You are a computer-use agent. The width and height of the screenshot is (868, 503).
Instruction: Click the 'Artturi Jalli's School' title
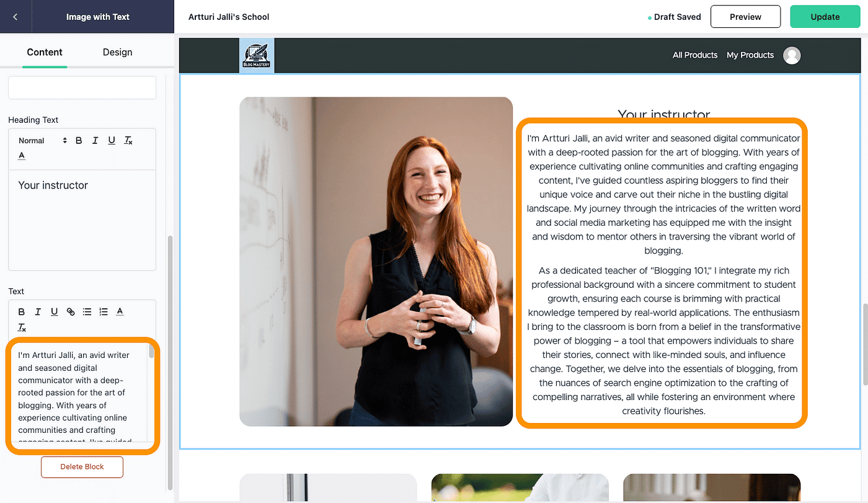229,17
